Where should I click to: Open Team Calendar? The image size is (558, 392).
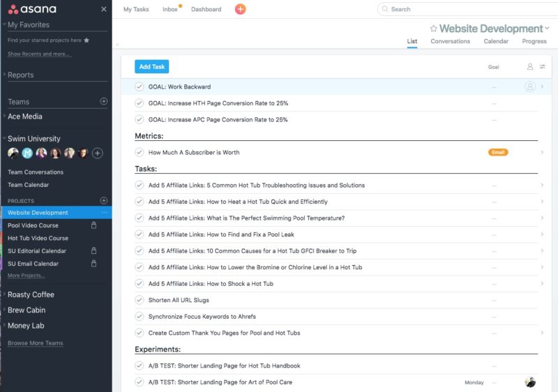point(29,185)
